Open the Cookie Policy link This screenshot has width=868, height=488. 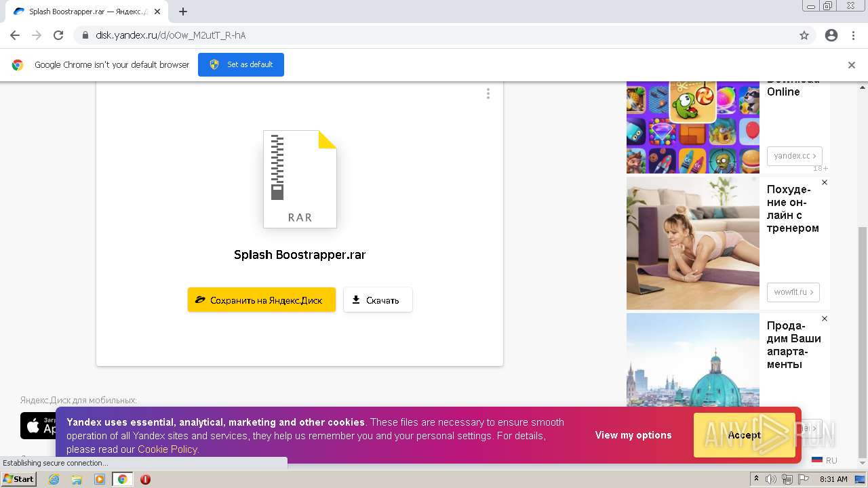tap(167, 449)
